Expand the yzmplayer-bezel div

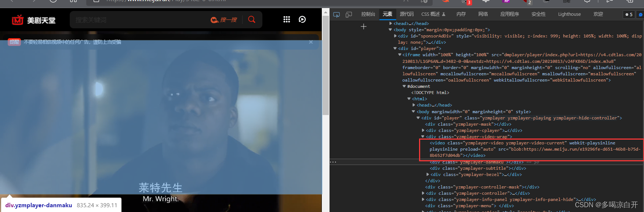coord(427,175)
